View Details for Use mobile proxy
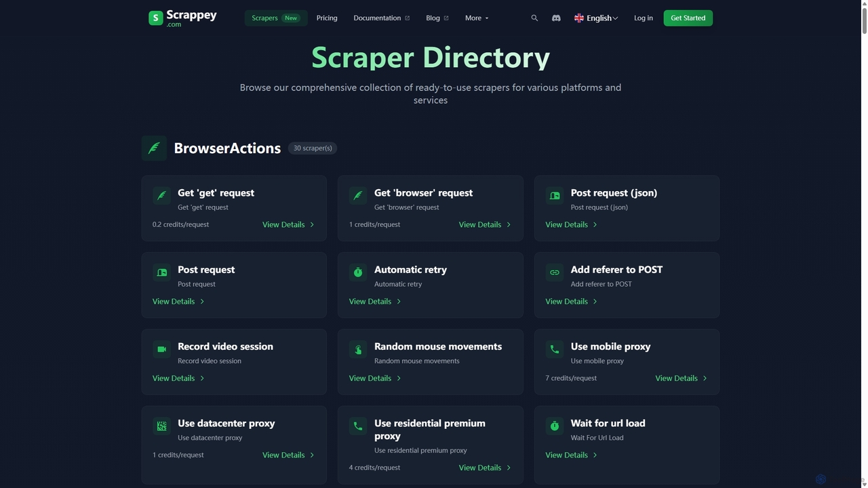This screenshot has width=868, height=488. 682,378
